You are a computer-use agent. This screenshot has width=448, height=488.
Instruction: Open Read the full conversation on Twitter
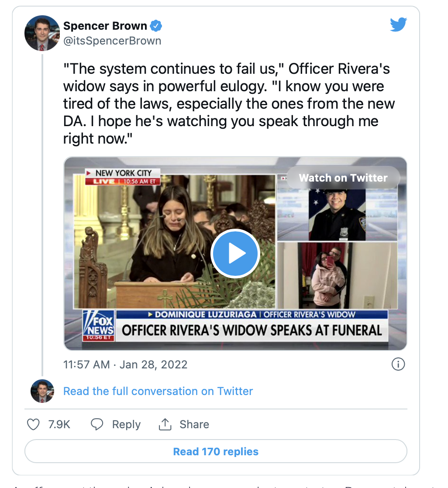158,391
